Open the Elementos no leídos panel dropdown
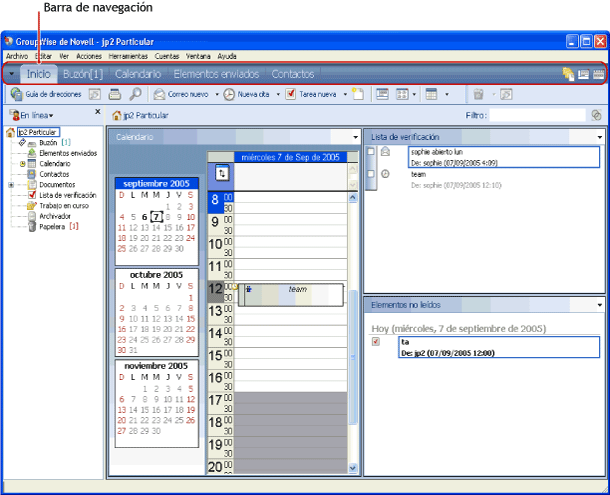Viewport: 610px width, 495px height. [599, 305]
